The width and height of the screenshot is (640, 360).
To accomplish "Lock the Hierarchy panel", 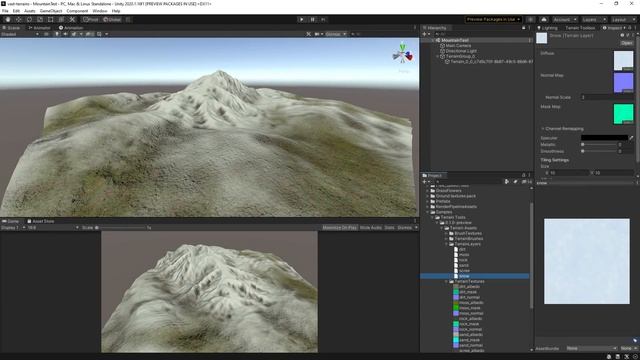I will tap(524, 28).
